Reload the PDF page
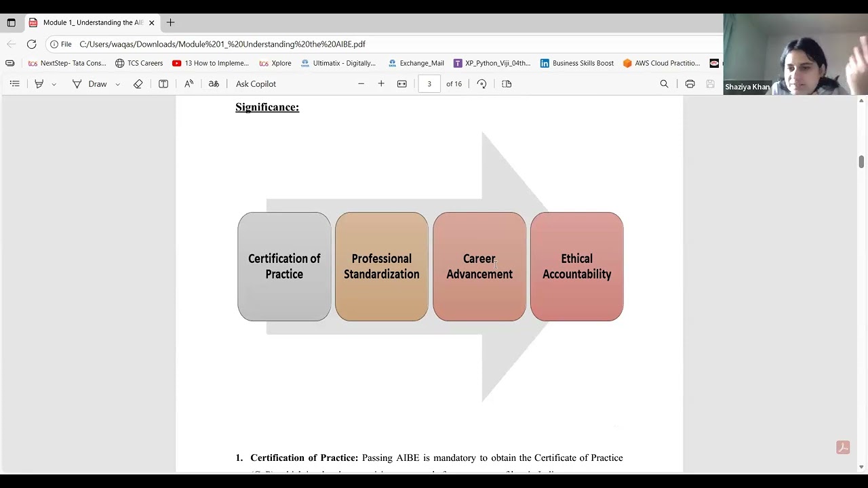868x488 pixels. 31,44
